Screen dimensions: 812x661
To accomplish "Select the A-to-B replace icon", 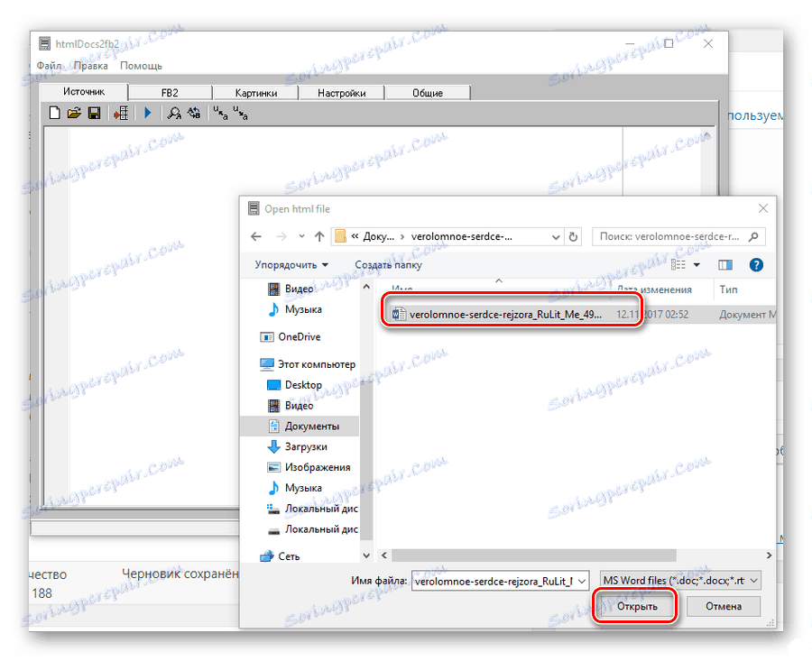I will 194,112.
